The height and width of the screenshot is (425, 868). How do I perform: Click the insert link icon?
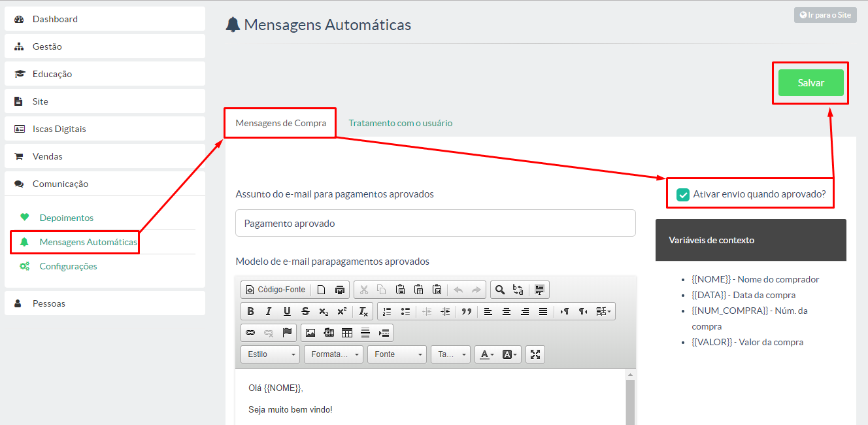click(x=250, y=333)
